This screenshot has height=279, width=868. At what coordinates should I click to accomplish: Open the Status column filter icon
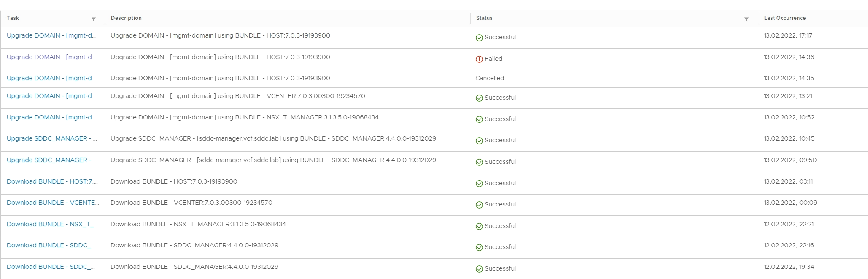pos(746,19)
